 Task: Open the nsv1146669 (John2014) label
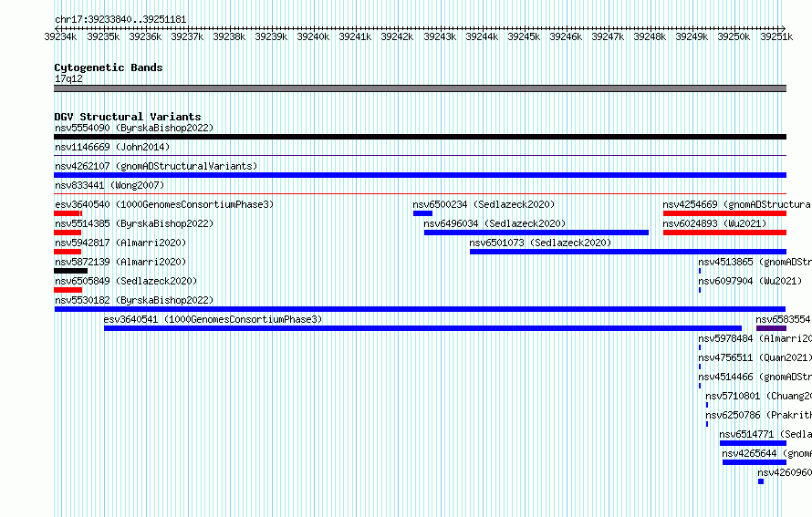click(112, 147)
